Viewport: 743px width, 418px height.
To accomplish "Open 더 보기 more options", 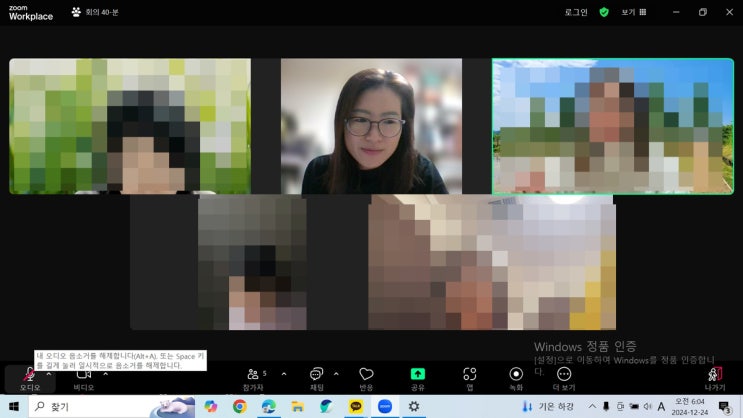I will pos(564,379).
